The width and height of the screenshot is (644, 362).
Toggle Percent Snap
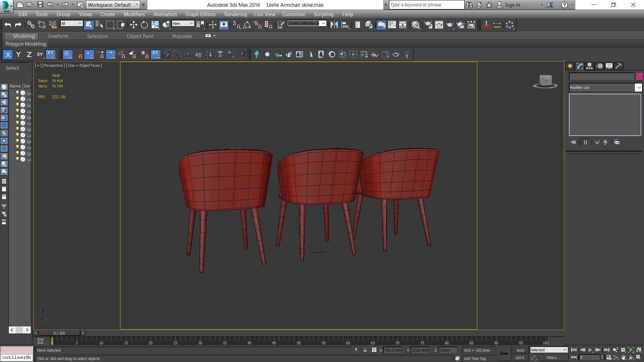(258, 25)
